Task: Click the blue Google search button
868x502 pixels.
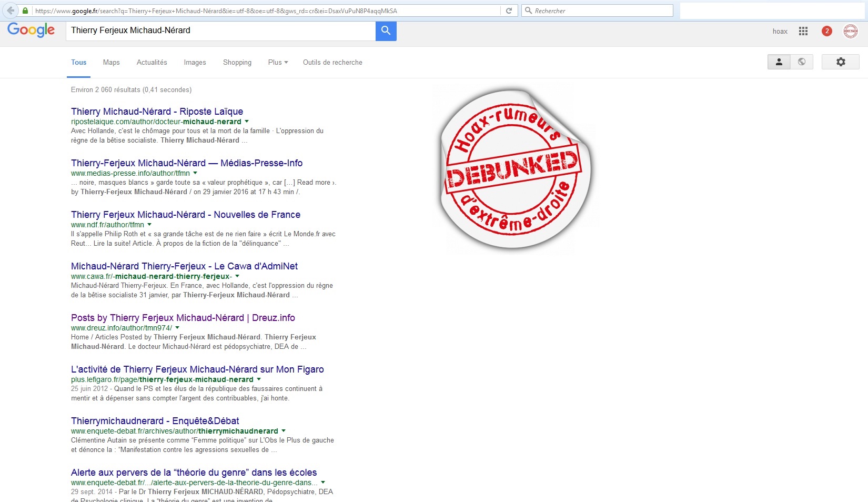Action: [x=386, y=31]
